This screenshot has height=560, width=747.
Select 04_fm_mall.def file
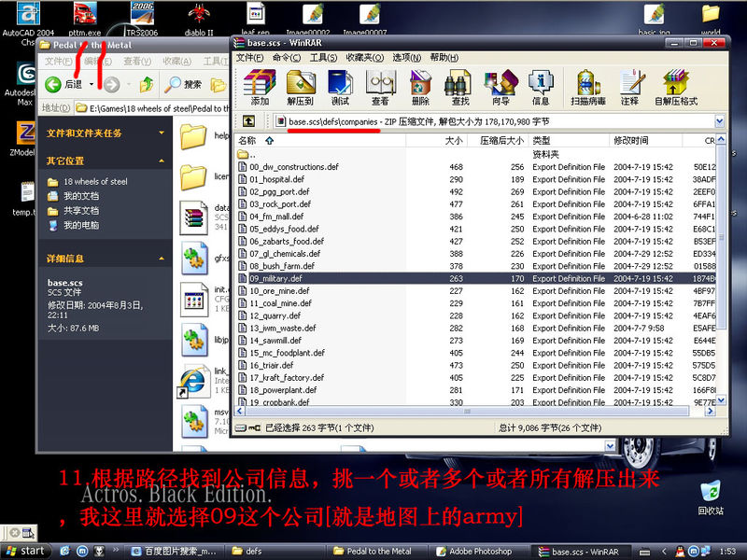(276, 217)
